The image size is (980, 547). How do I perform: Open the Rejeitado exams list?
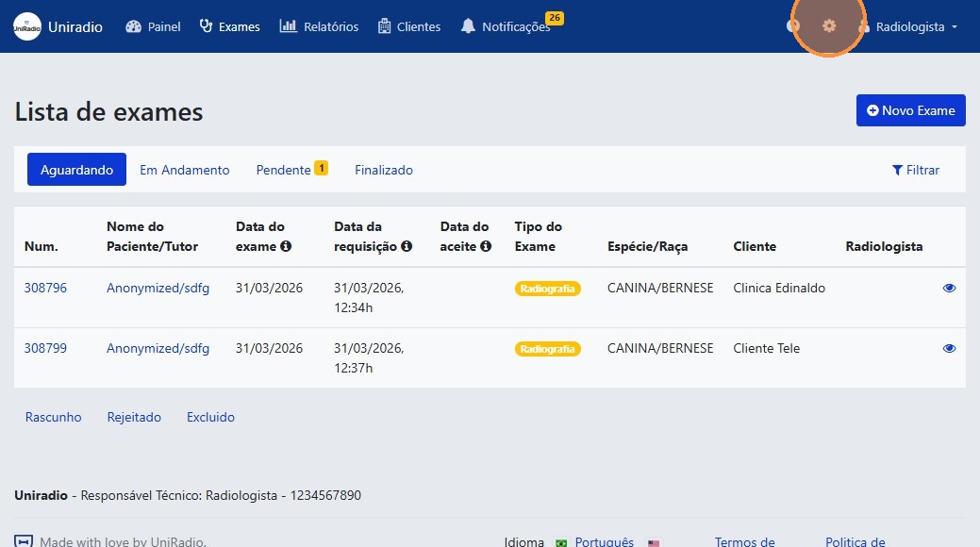134,417
